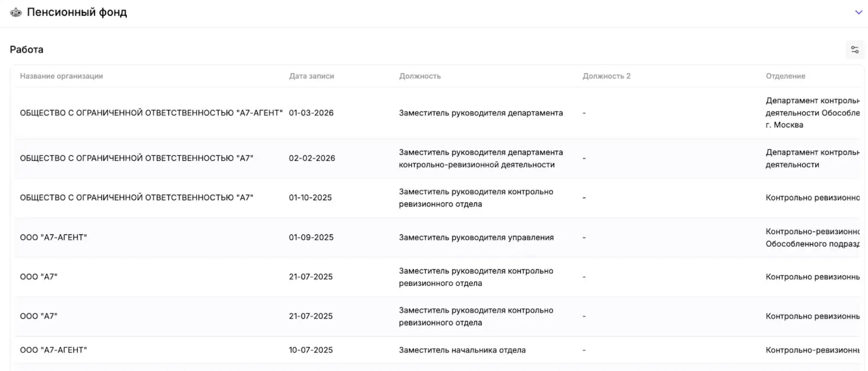Image resolution: width=868 pixels, height=371 pixels.
Task: Select the row dated 01-03-2026
Action: point(437,113)
